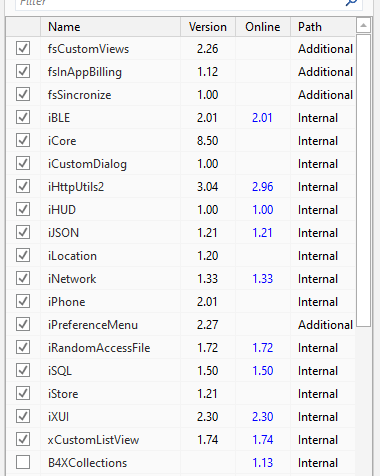Enable the B4XCollections library checkbox
The image size is (380, 476).
pyautogui.click(x=23, y=462)
